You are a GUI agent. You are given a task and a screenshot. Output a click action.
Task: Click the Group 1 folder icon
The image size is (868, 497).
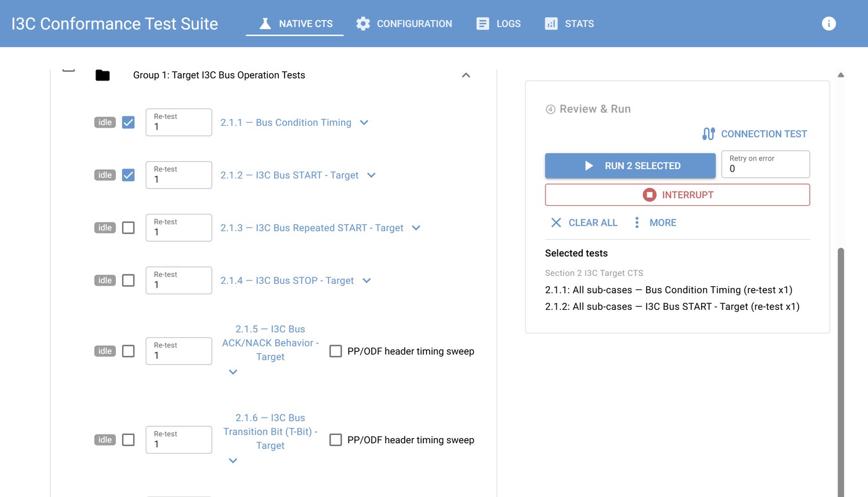pos(102,75)
